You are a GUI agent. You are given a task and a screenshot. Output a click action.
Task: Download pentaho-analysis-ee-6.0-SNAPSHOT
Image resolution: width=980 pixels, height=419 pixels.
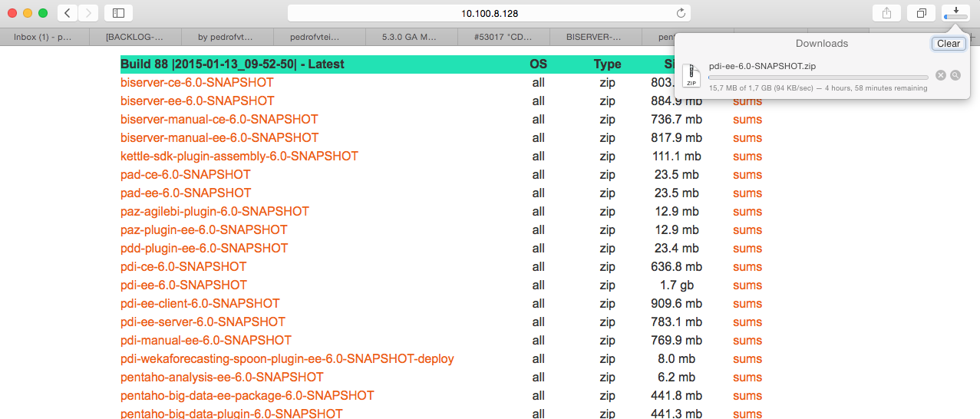pyautogui.click(x=222, y=377)
